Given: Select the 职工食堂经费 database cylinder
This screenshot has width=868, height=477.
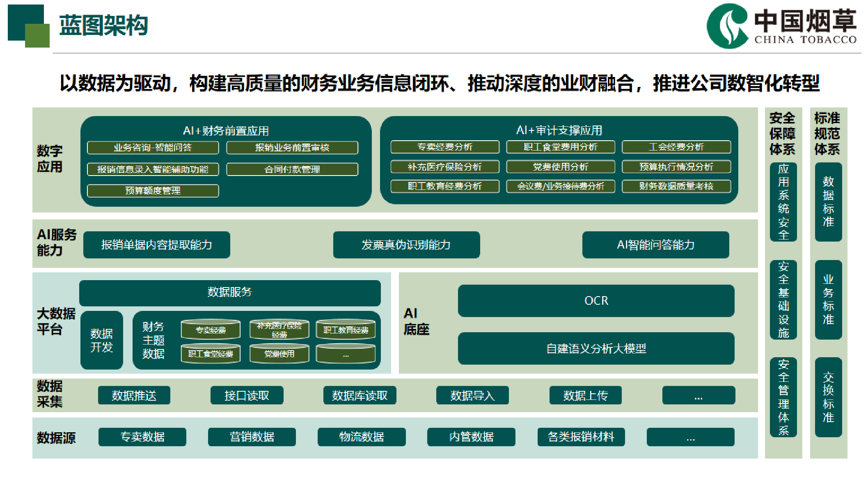Looking at the screenshot, I should [211, 354].
